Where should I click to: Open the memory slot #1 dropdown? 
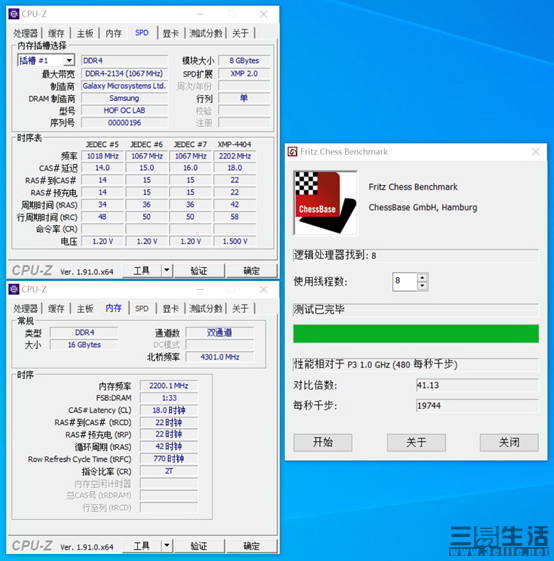coord(69,60)
